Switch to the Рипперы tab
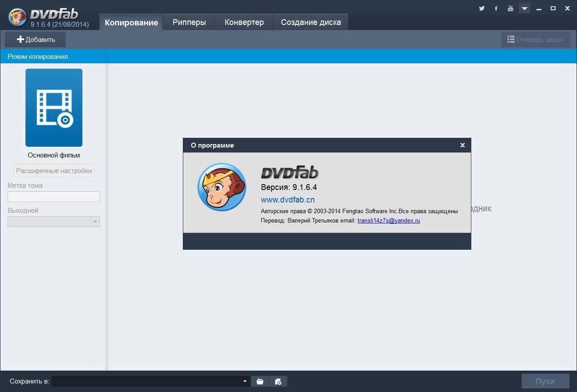Screen dimensions: 577x392 click(189, 22)
